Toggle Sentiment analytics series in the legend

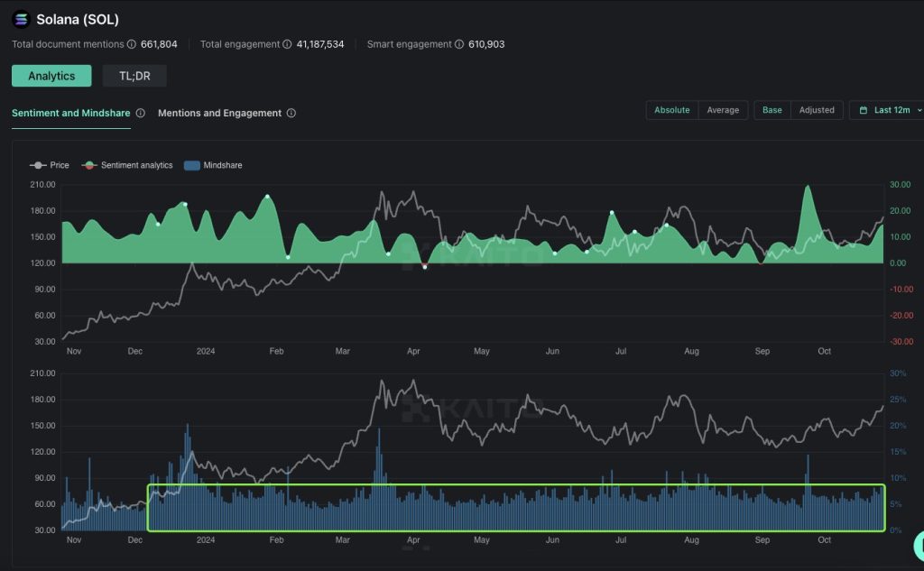click(127, 166)
